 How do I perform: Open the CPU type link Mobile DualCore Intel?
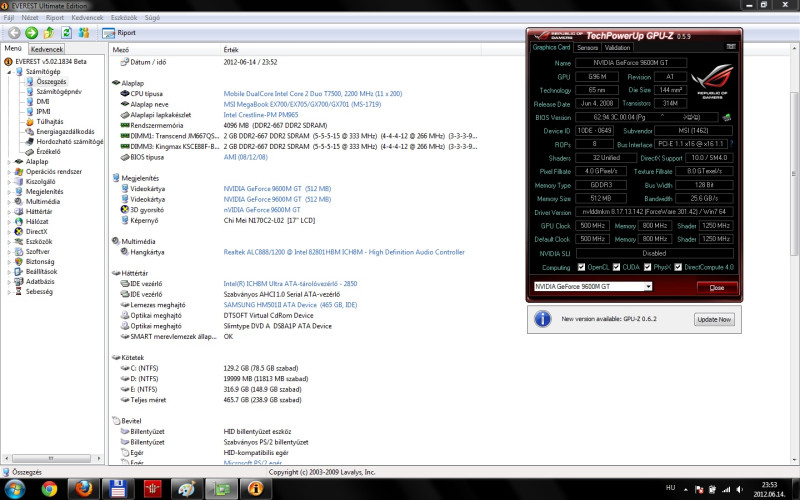[313, 94]
